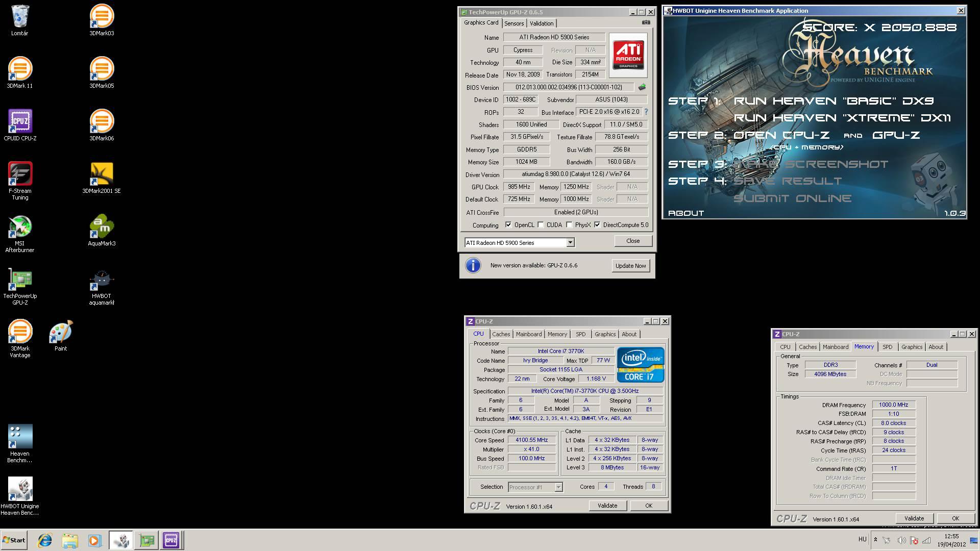Click the volume speaker tray icon

pos(901,540)
